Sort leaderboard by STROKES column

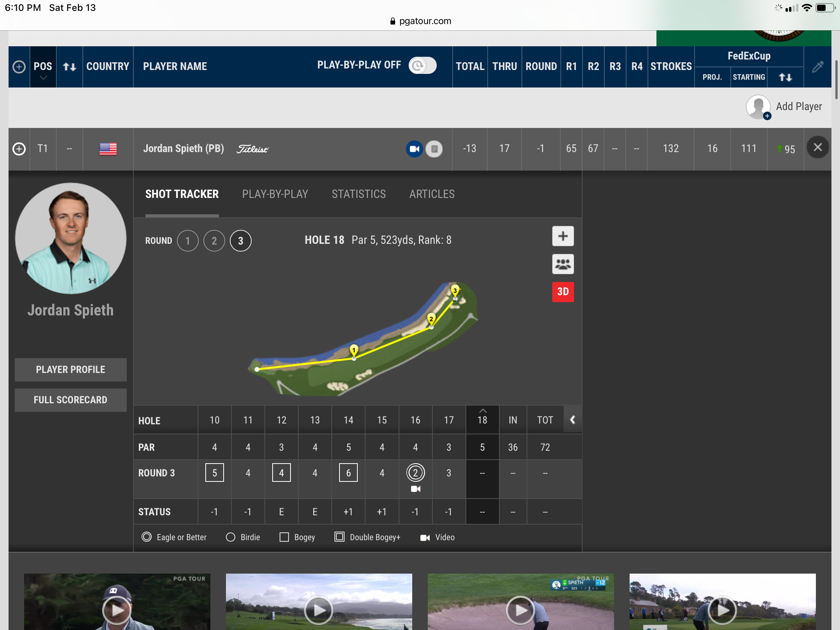coord(671,66)
